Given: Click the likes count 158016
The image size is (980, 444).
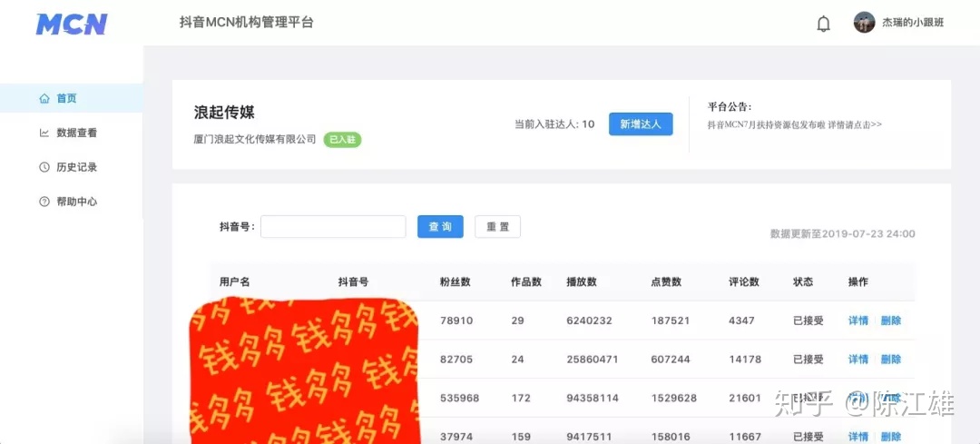Looking at the screenshot, I should [671, 437].
